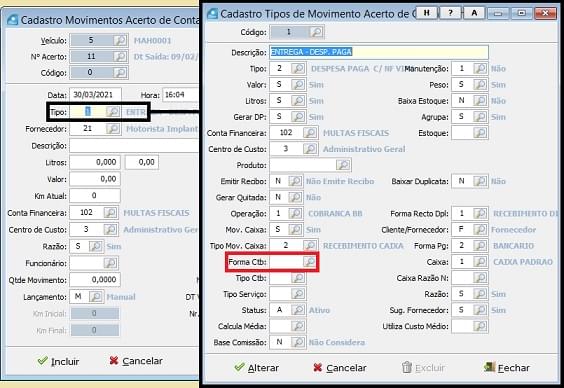This screenshot has height=388, width=564.
Task: Click the Tipo Serviço input field
Action: [x=281, y=294]
